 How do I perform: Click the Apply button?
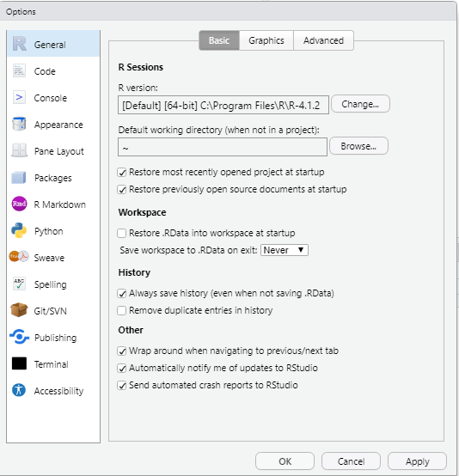418,461
